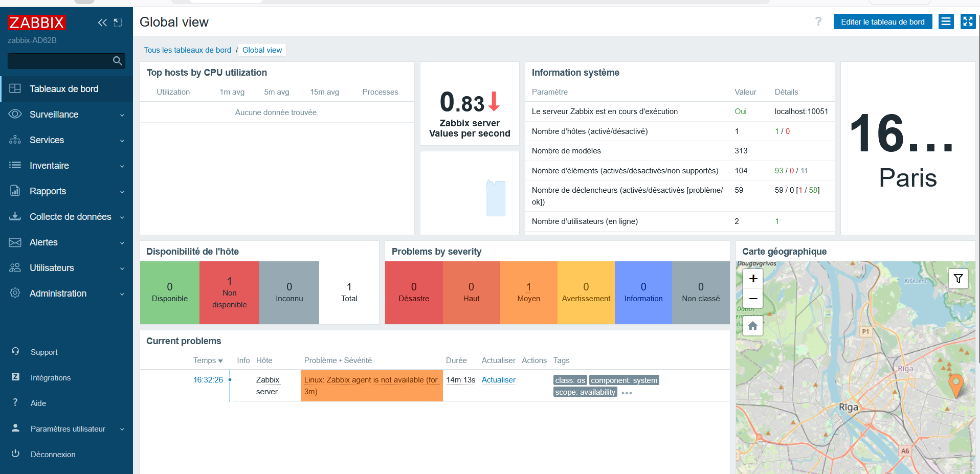Viewport: 980px width, 474px height.
Task: Collapse the sidebar using the double-chevron
Action: tap(102, 22)
